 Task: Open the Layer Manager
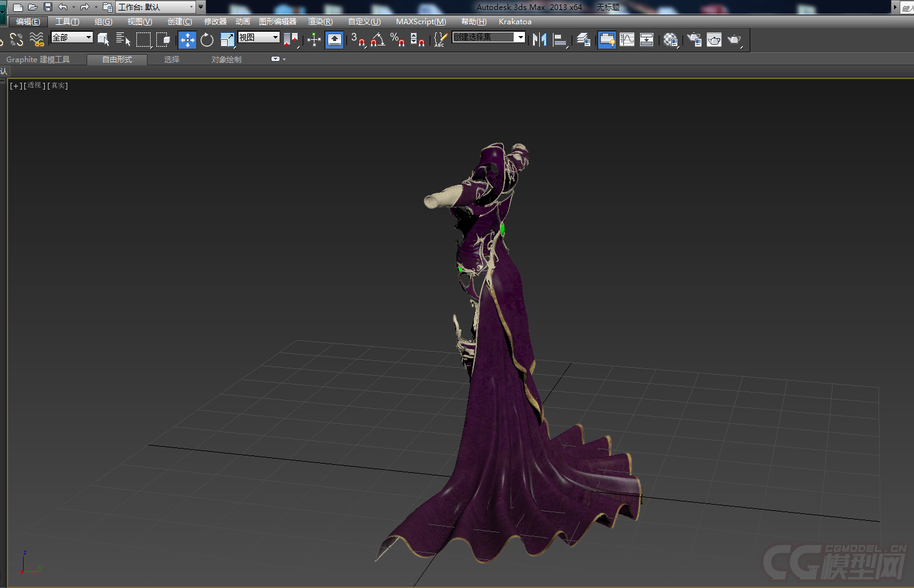pyautogui.click(x=583, y=40)
